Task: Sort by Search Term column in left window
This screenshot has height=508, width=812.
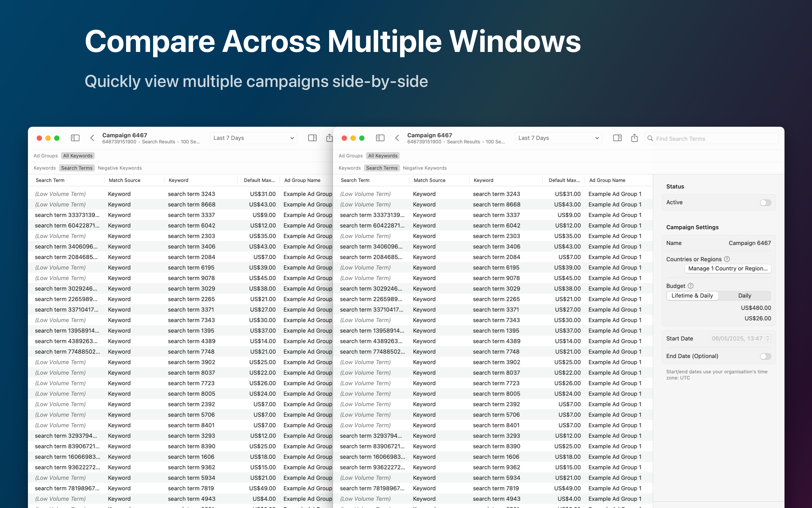Action: 50,180
